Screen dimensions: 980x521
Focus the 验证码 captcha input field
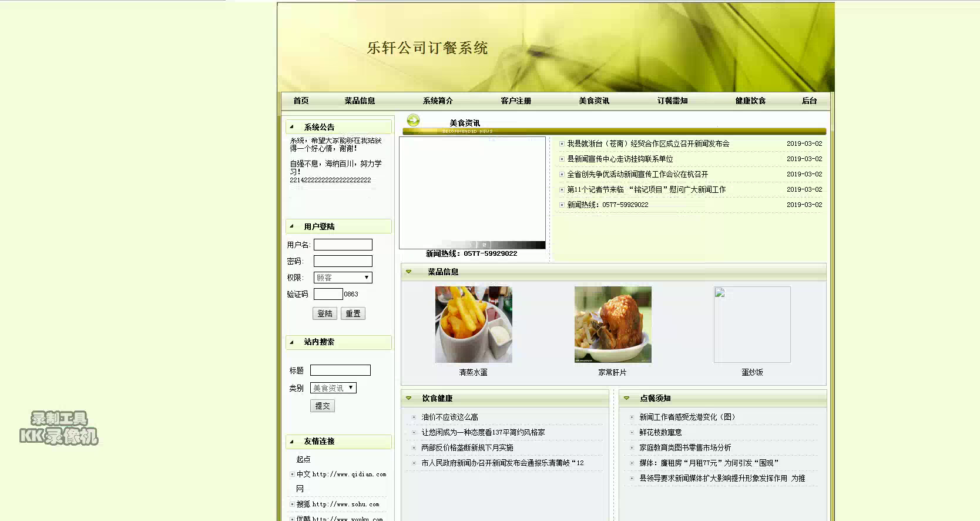[x=328, y=294]
